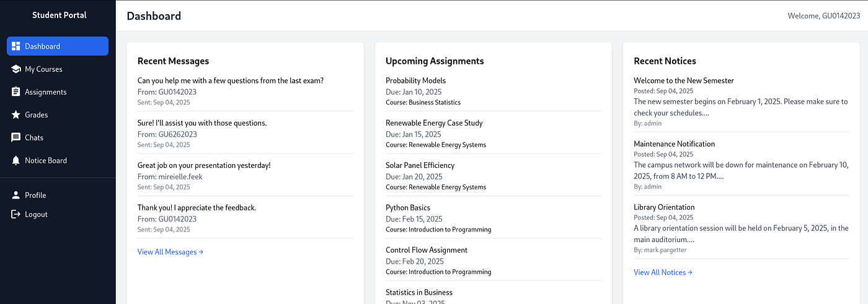Click the My Courses graduation cap icon
The height and width of the screenshot is (304, 868).
16,69
